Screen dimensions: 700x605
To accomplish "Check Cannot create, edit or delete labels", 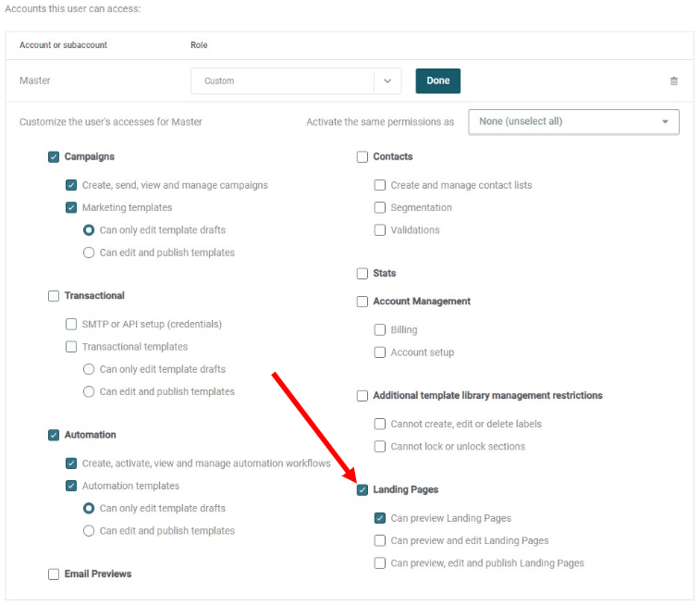I will pyautogui.click(x=380, y=424).
